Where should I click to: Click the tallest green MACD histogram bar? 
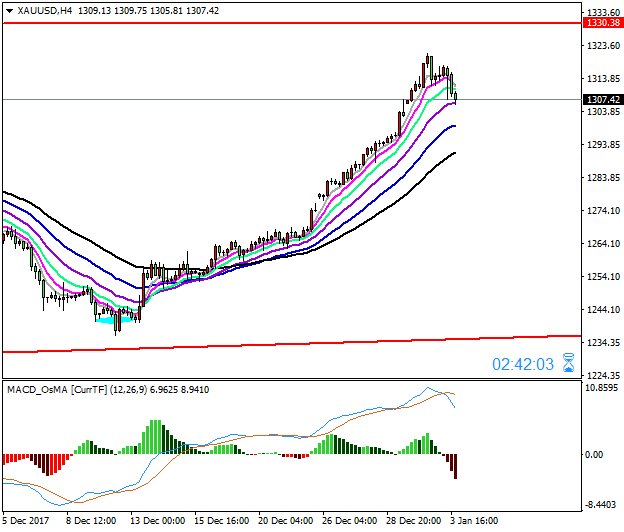click(x=155, y=437)
